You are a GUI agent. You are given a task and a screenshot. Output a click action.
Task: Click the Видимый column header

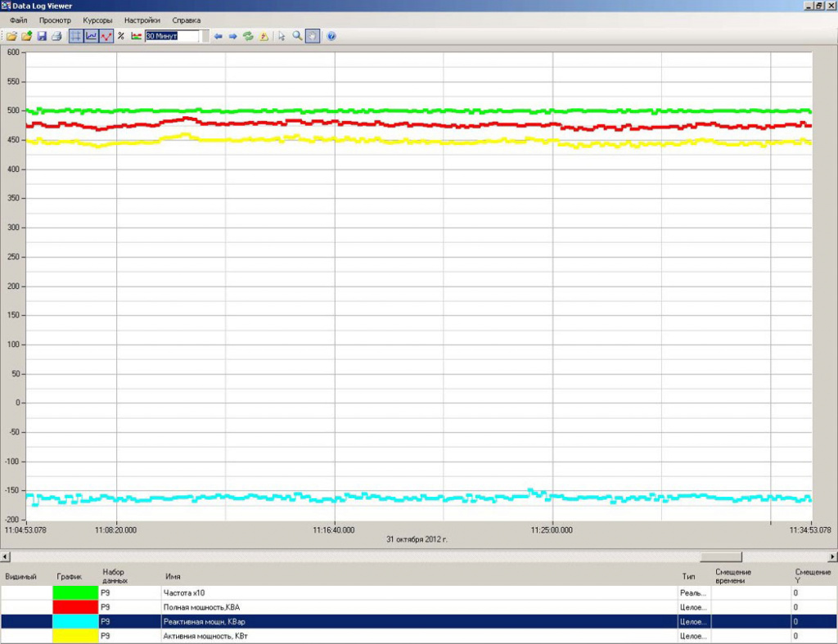point(20,577)
